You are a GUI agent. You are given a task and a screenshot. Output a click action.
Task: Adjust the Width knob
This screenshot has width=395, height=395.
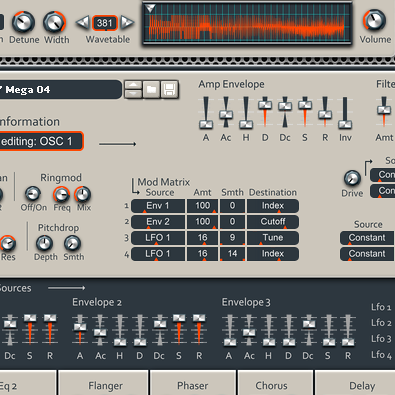pyautogui.click(x=54, y=22)
